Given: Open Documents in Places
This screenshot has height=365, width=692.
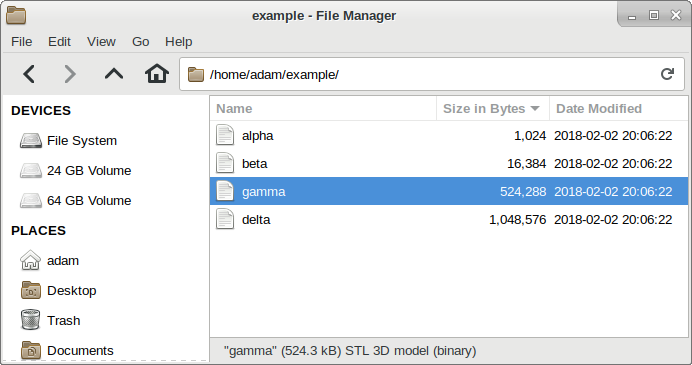Looking at the screenshot, I should coord(80,351).
